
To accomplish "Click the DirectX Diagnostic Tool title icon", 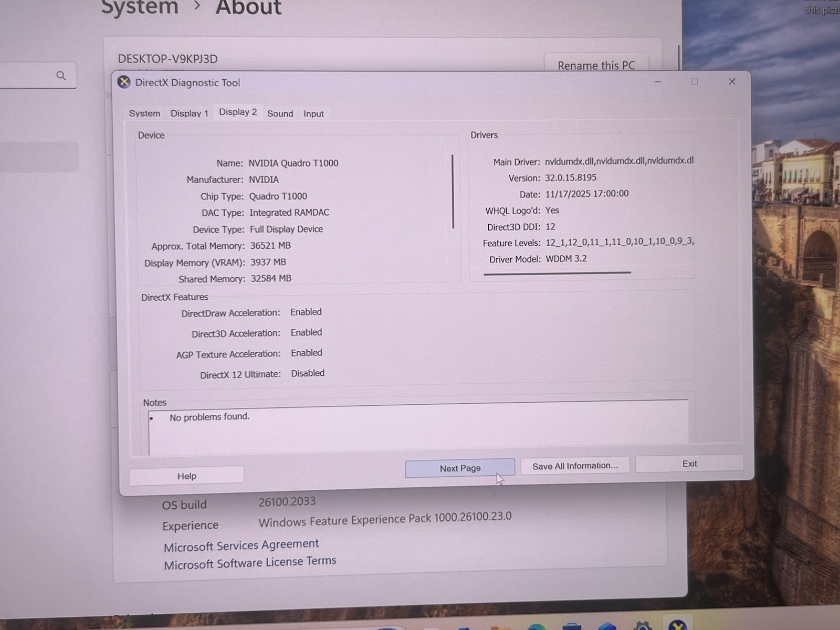I will click(124, 82).
